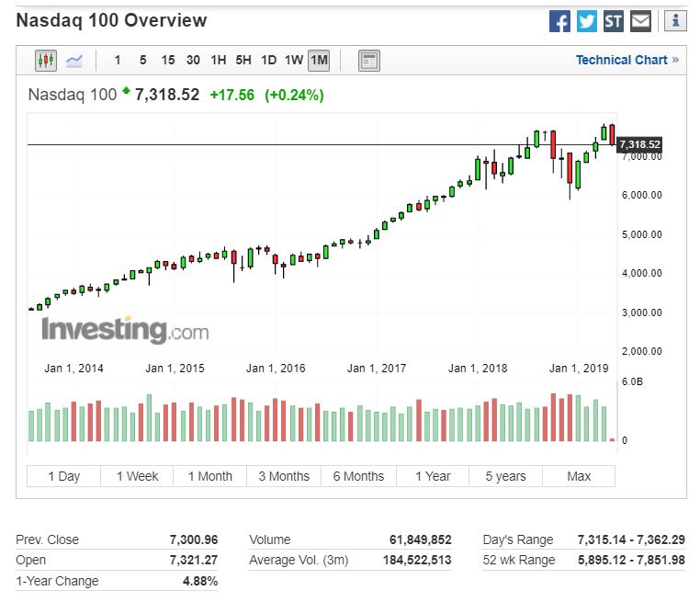Screen dimensions: 700x602
Task: Choose the 1W interval
Action: pos(294,61)
